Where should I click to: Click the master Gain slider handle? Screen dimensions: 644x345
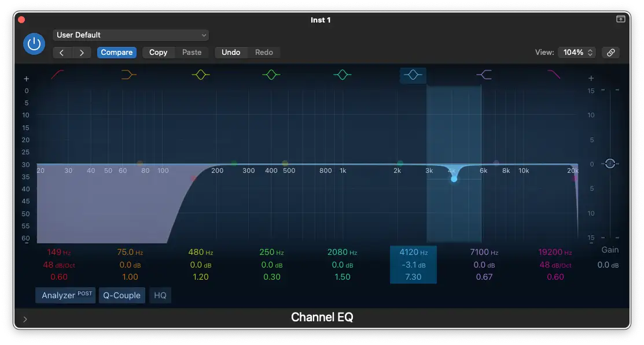pyautogui.click(x=610, y=164)
